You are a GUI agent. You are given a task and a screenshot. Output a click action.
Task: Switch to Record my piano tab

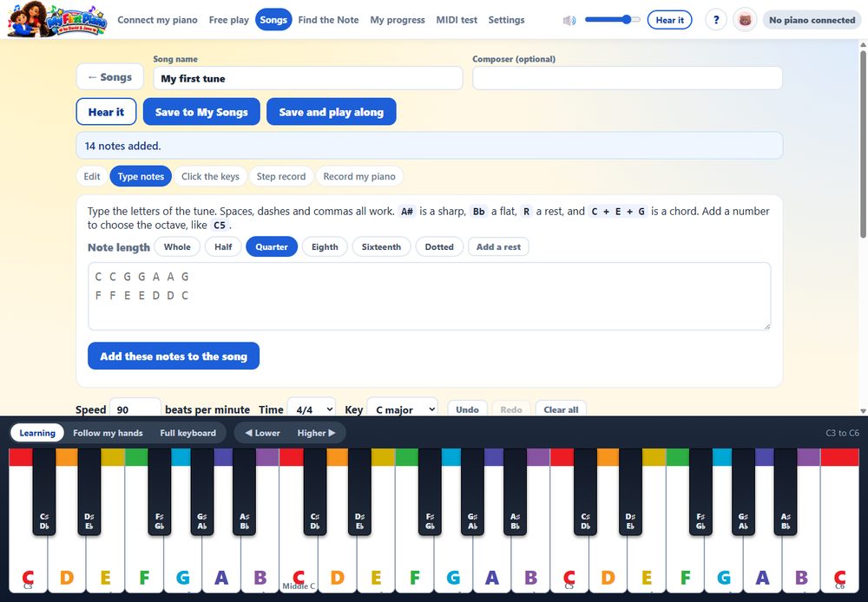[359, 176]
